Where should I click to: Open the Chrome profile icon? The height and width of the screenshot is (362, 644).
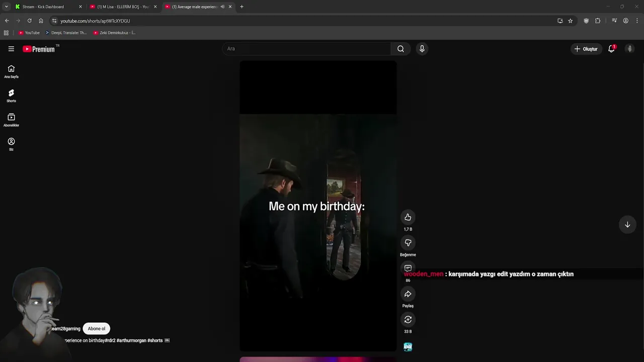point(625,21)
